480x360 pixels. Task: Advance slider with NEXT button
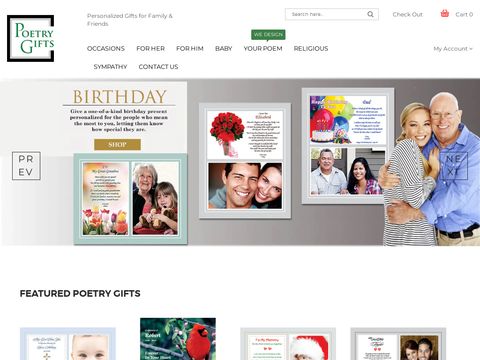click(454, 166)
